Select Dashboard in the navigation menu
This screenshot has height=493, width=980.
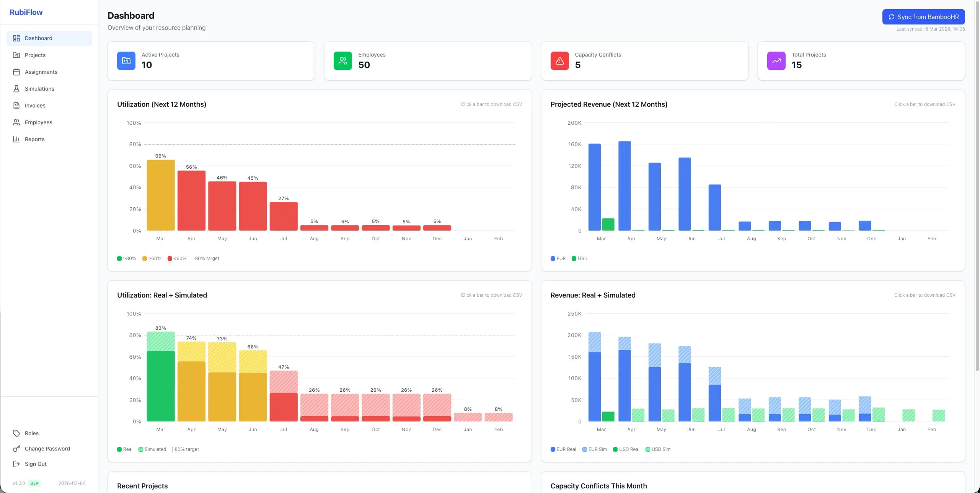[x=38, y=38]
